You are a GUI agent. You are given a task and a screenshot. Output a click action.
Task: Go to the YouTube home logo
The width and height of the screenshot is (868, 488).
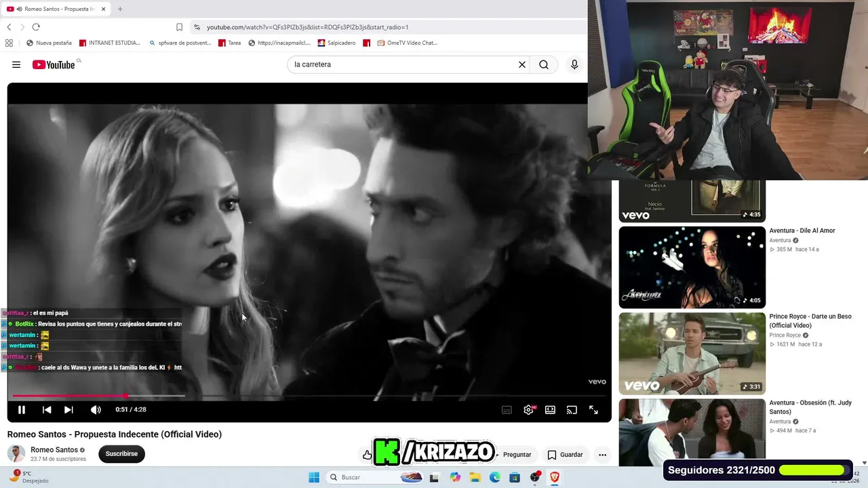point(54,64)
